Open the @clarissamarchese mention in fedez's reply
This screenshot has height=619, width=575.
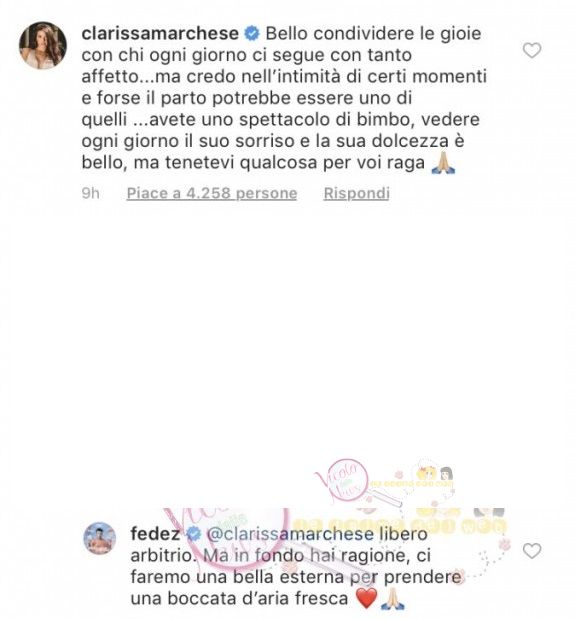point(290,534)
